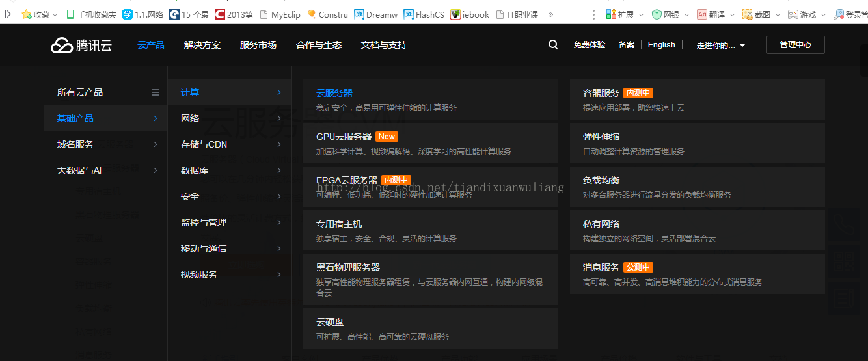Click the 截图 screenshot icon
Screen dimensions: 868x361
pyautogui.click(x=747, y=14)
